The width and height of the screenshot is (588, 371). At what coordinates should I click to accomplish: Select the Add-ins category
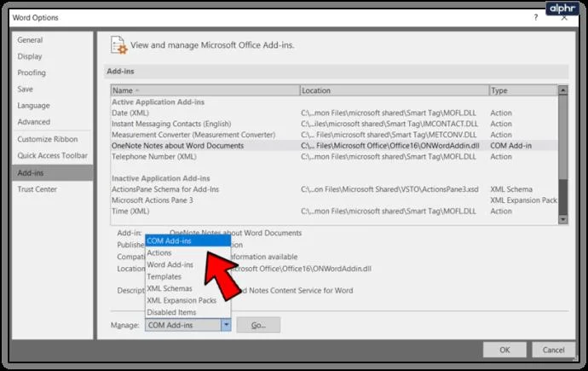[53, 173]
